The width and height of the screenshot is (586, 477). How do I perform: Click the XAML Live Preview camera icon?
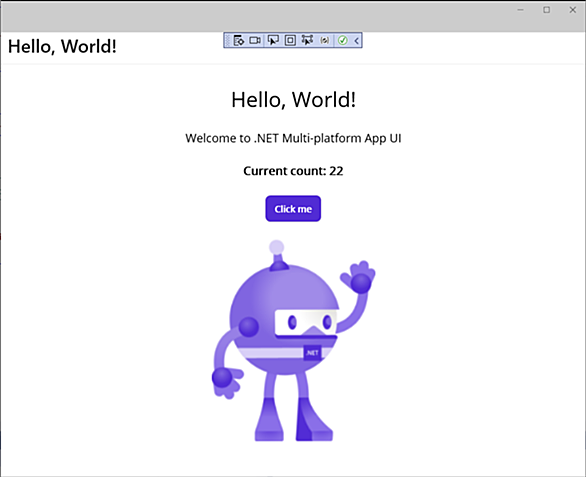(x=255, y=40)
